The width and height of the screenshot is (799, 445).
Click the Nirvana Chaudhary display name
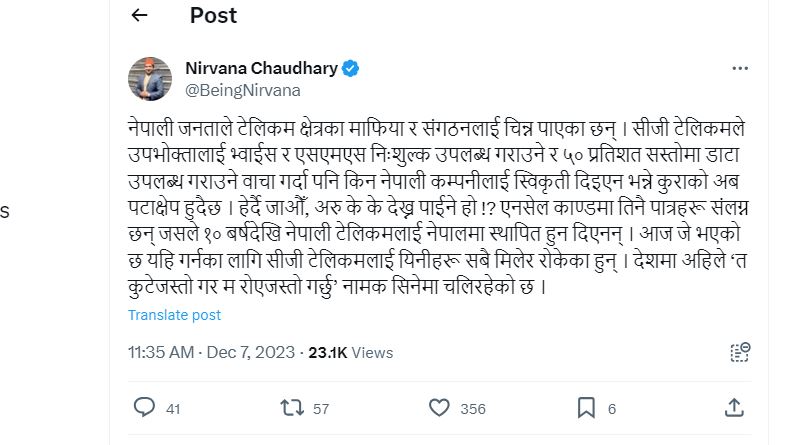point(261,68)
